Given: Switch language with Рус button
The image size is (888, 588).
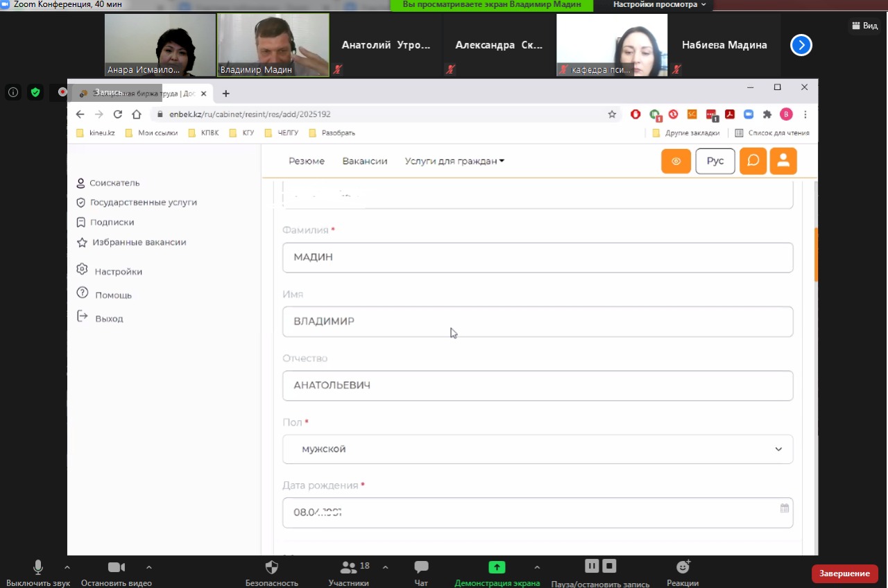Looking at the screenshot, I should pos(715,161).
